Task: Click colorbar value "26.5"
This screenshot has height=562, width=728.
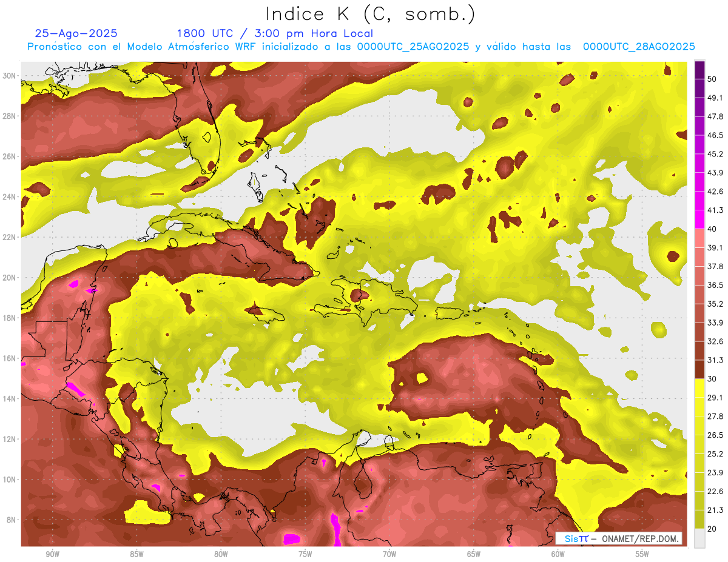Action: coord(715,435)
